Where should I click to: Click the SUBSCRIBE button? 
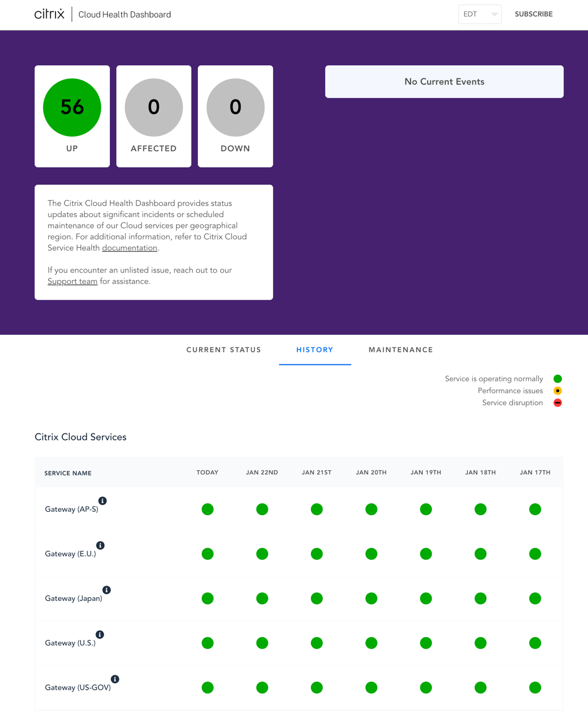pos(534,14)
